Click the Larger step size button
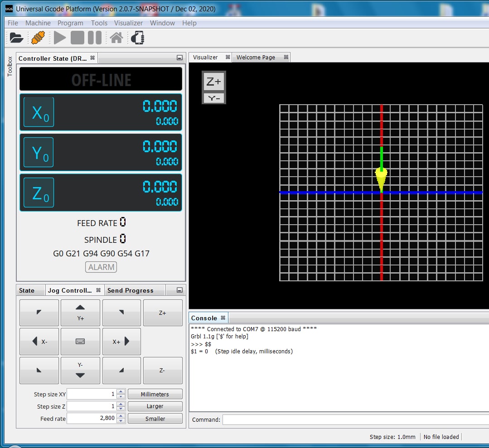Viewport: 489px width, 448px height. pos(155,406)
